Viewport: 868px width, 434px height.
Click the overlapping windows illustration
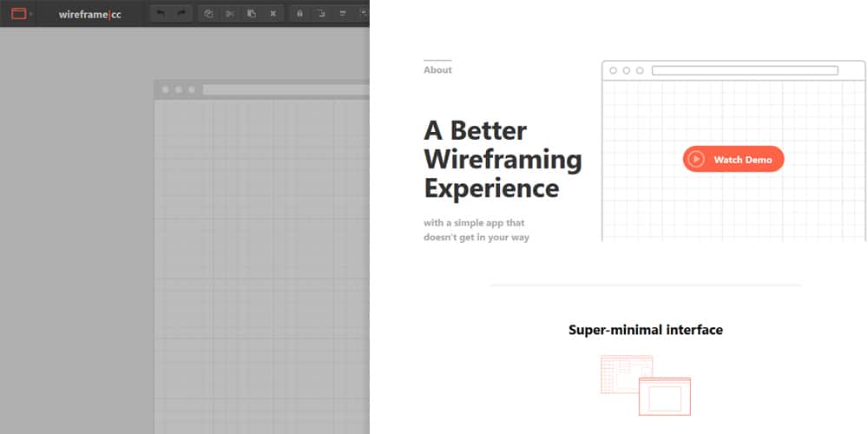pyautogui.click(x=646, y=385)
